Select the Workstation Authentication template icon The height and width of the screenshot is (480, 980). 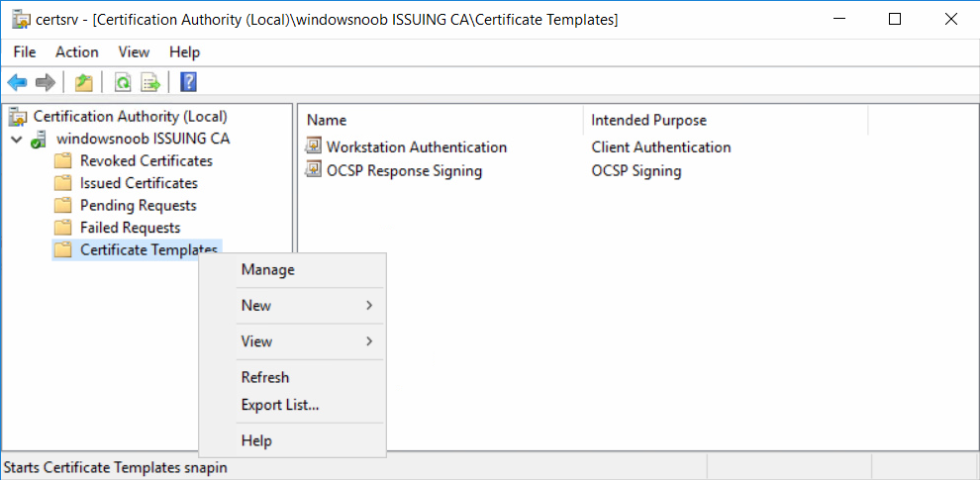pyautogui.click(x=312, y=146)
